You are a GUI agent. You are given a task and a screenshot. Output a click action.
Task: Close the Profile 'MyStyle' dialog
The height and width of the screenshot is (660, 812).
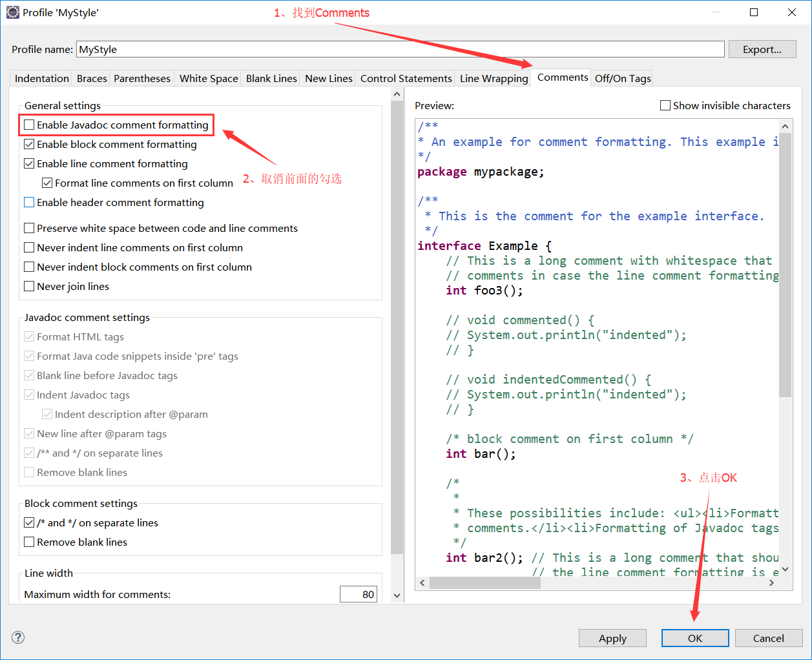click(x=791, y=12)
